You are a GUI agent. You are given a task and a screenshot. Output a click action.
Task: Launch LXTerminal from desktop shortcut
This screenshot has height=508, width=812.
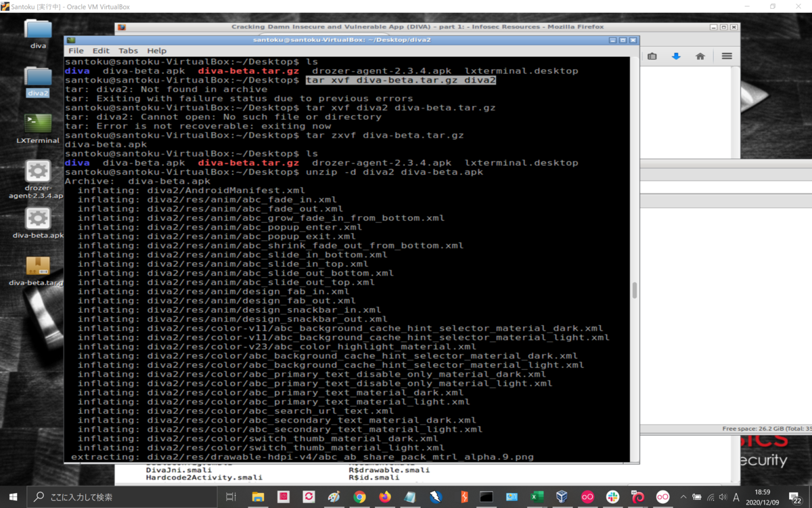point(38,129)
